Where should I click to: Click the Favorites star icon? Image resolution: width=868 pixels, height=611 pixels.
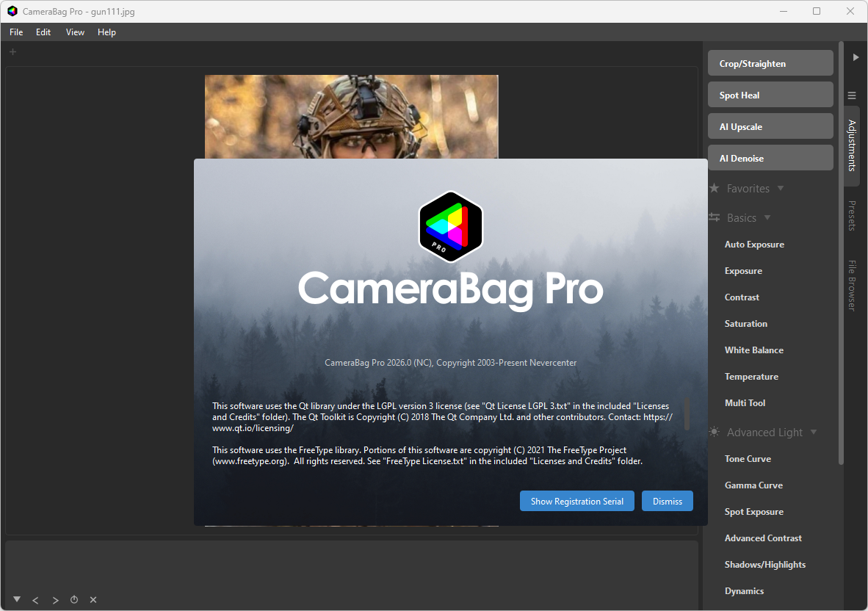(x=714, y=188)
